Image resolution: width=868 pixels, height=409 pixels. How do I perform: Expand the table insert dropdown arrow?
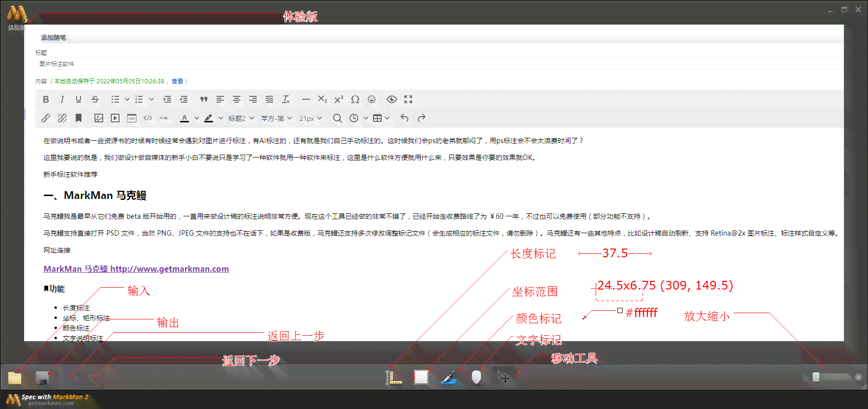[387, 118]
